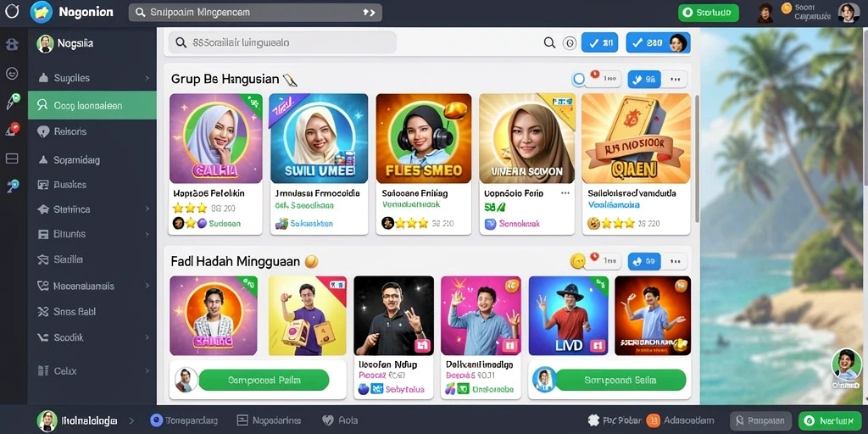Image resolution: width=868 pixels, height=434 pixels.
Task: Click the orange Adusoedam icon in bottom bar
Action: tap(654, 420)
